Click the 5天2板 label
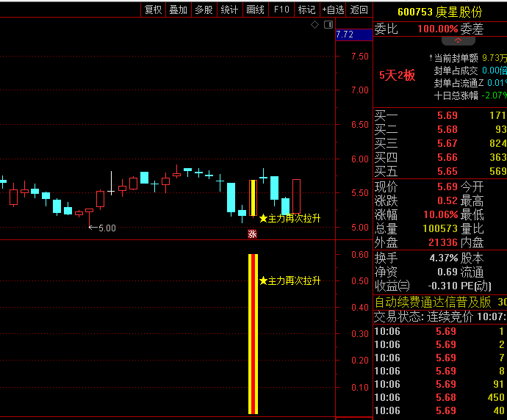The width and height of the screenshot is (507, 420). tap(397, 76)
